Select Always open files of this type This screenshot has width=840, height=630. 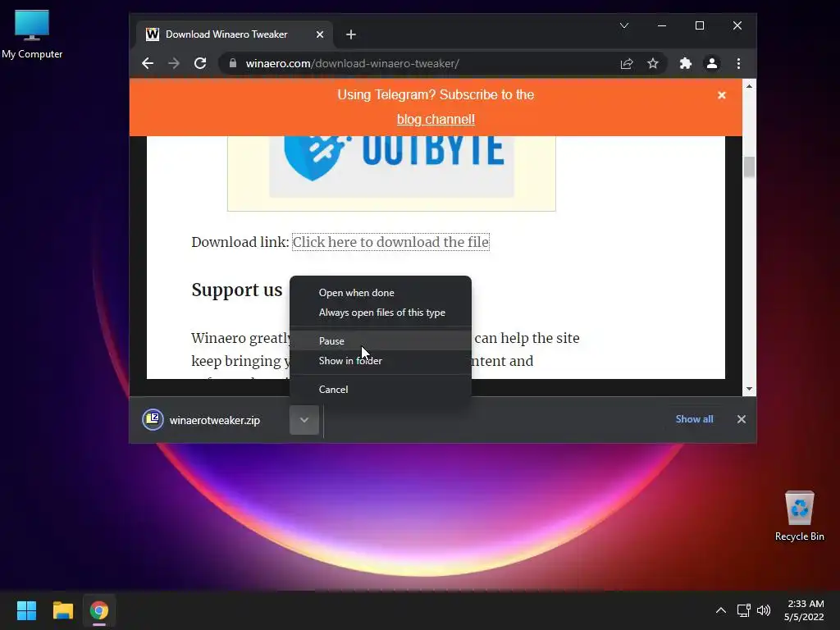pos(381,313)
